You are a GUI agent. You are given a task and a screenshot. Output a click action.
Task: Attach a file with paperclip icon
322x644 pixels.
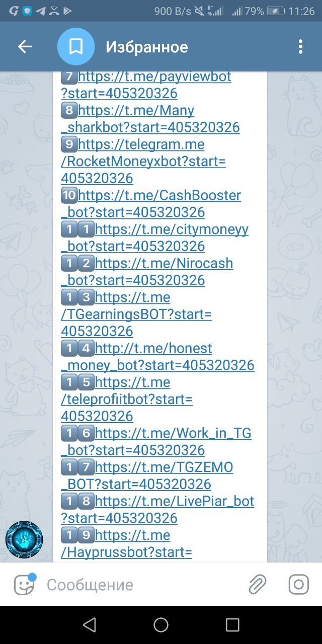pyautogui.click(x=257, y=585)
